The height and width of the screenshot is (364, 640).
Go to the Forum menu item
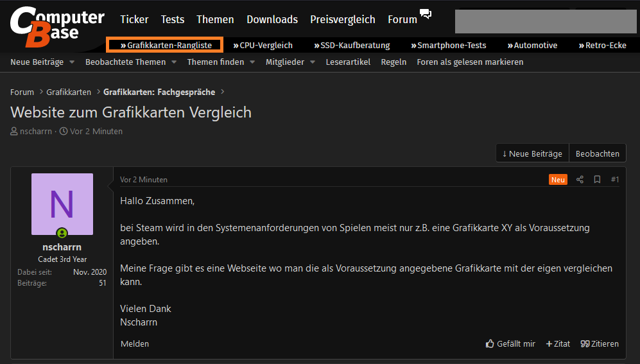pyautogui.click(x=402, y=19)
